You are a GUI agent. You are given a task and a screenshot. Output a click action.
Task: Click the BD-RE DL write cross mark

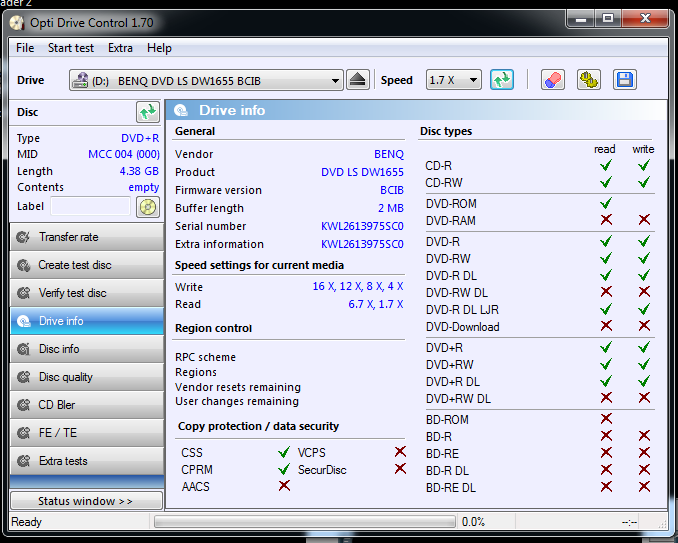tap(644, 487)
